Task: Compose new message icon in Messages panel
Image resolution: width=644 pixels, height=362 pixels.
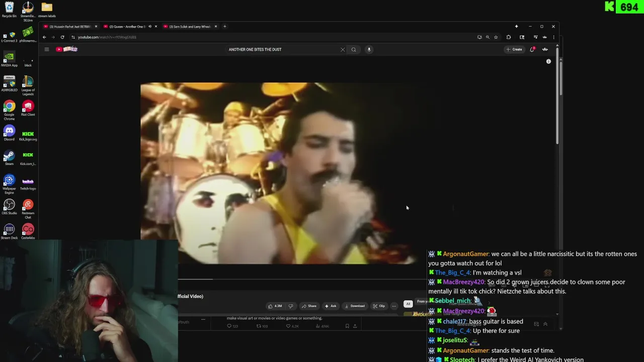Action: [536, 324]
